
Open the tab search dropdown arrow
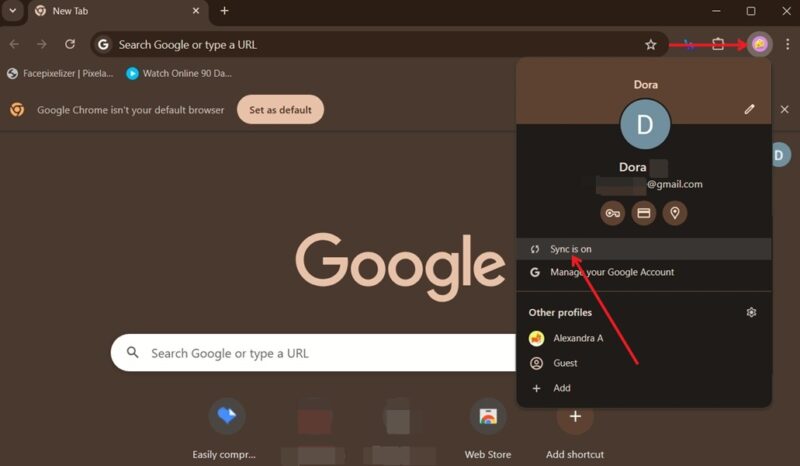point(12,11)
